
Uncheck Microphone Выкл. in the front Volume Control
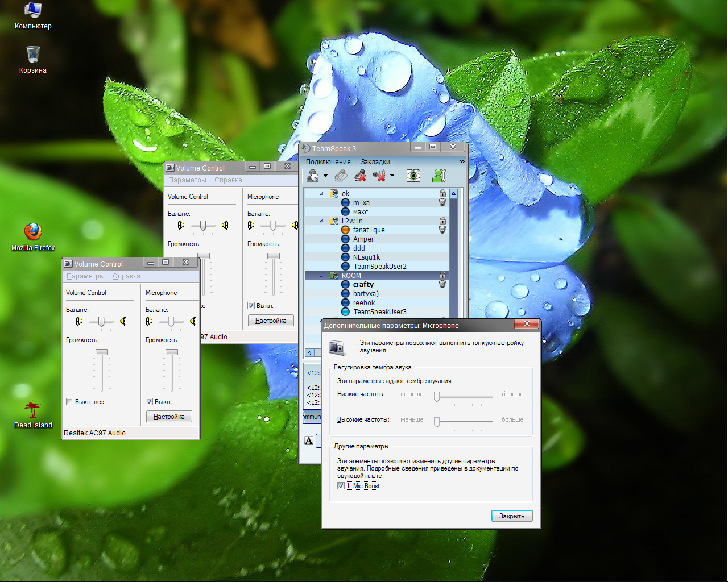pos(150,402)
